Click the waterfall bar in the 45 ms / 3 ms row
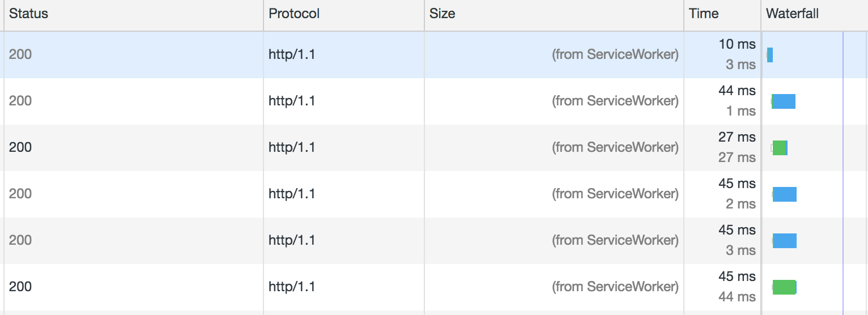Image resolution: width=868 pixels, height=315 pixels. click(x=785, y=241)
